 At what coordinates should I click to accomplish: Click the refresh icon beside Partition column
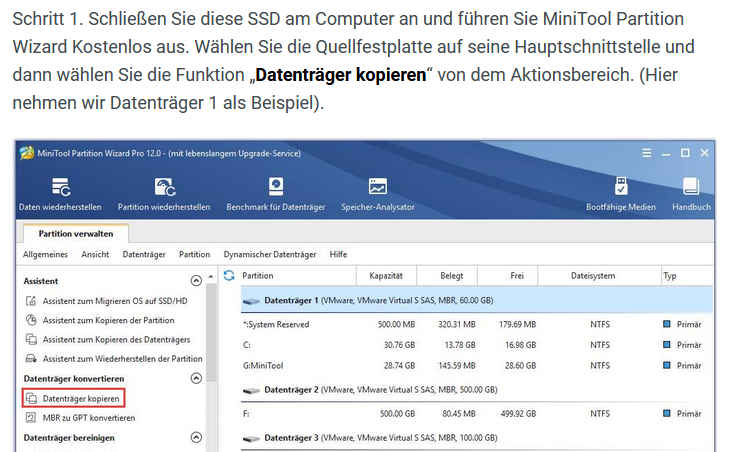[x=229, y=275]
